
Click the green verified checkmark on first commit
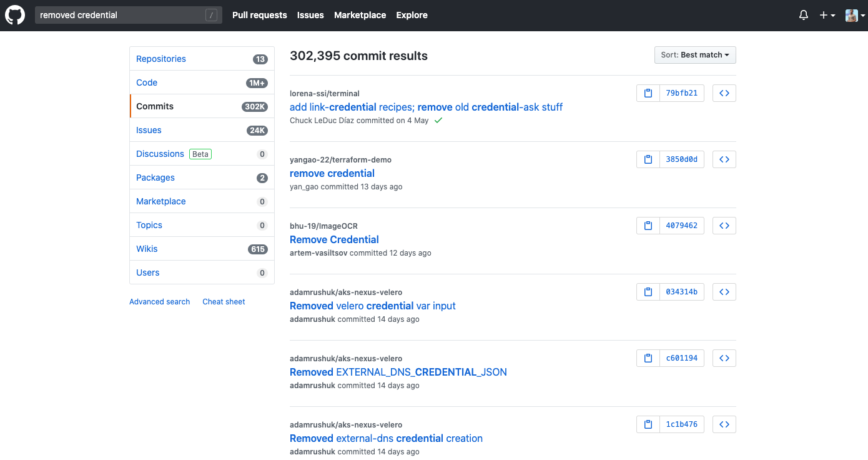(x=437, y=120)
